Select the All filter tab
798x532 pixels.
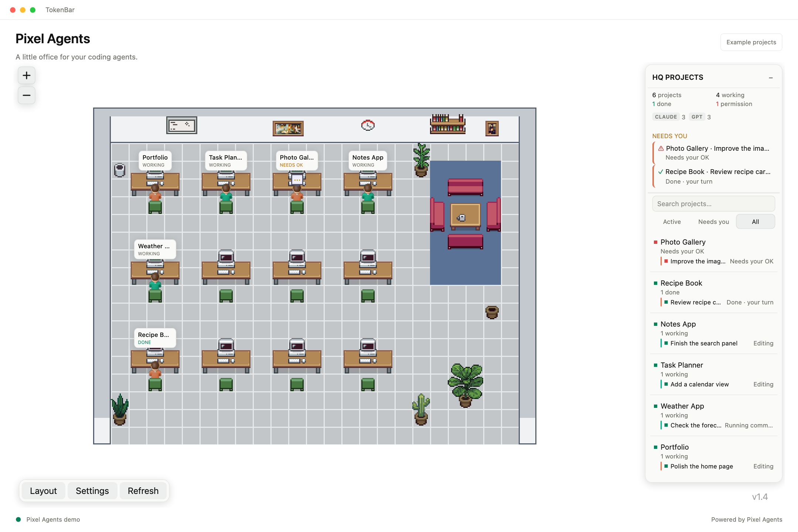[x=755, y=222]
